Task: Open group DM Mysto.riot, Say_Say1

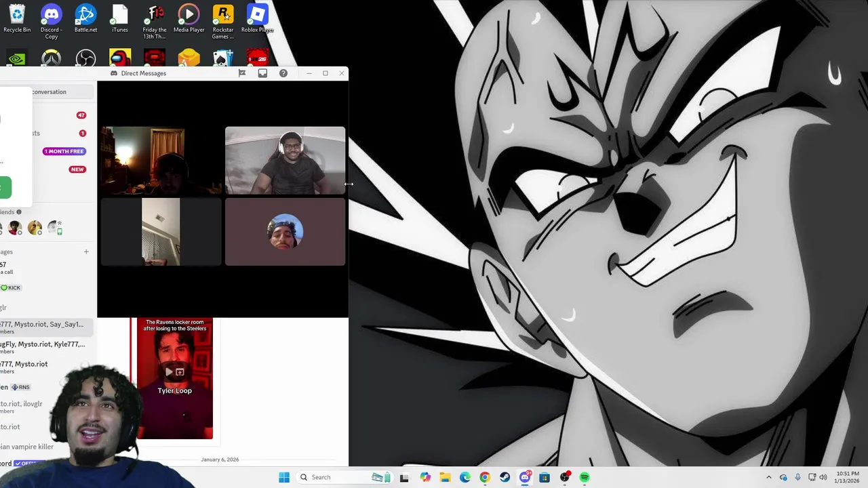Action: pos(46,327)
